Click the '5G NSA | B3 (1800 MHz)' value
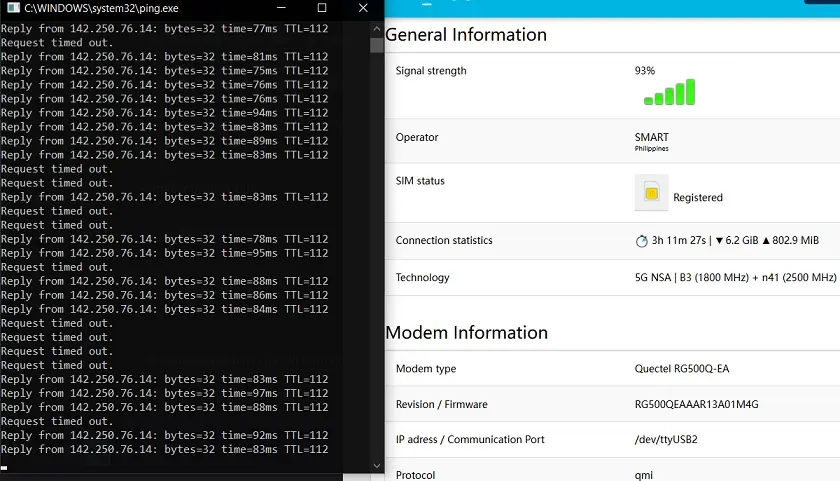The image size is (840, 481). point(692,277)
